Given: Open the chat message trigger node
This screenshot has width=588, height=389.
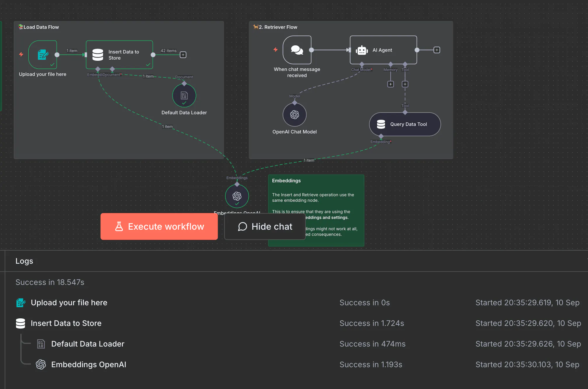Looking at the screenshot, I should coord(297,50).
